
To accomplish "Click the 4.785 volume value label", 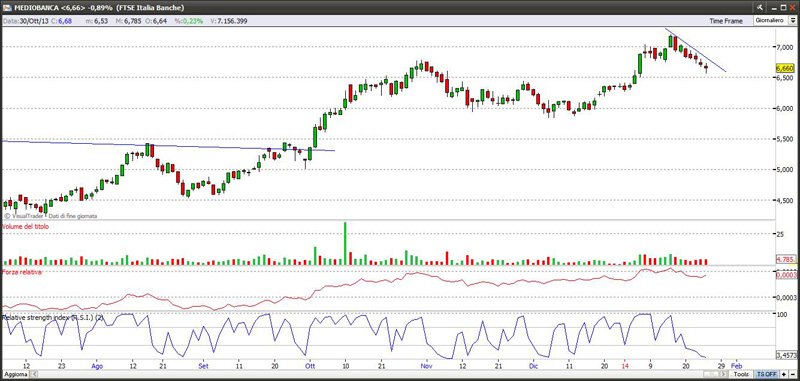I will (785, 259).
